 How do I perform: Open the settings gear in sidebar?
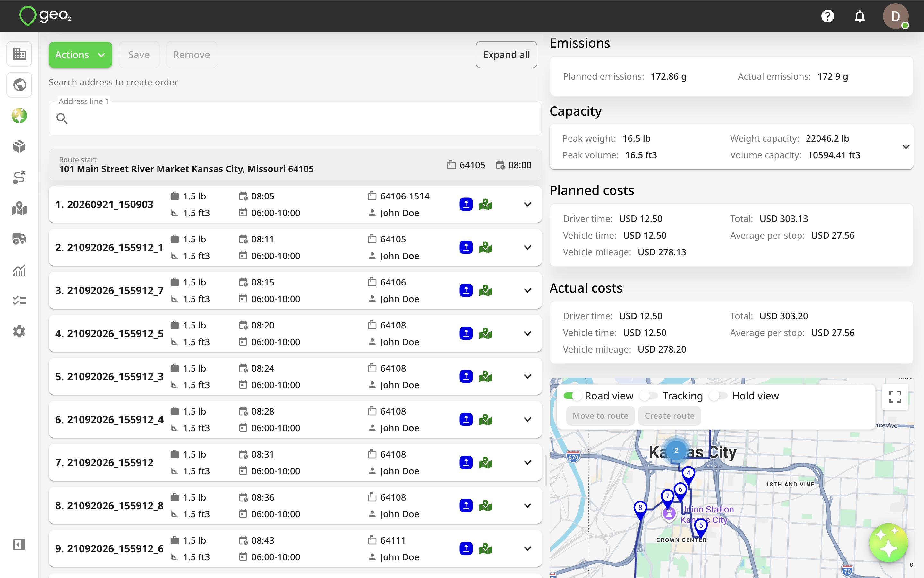[19, 331]
